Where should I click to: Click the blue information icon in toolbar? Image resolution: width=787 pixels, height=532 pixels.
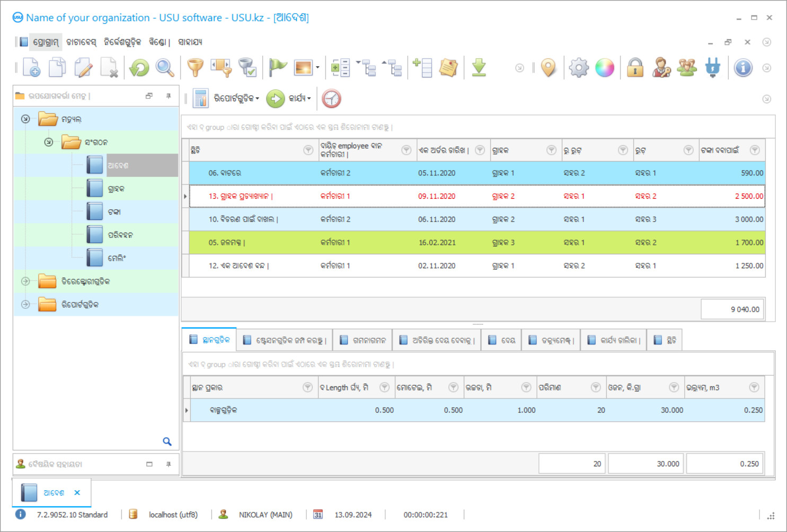coord(743,68)
